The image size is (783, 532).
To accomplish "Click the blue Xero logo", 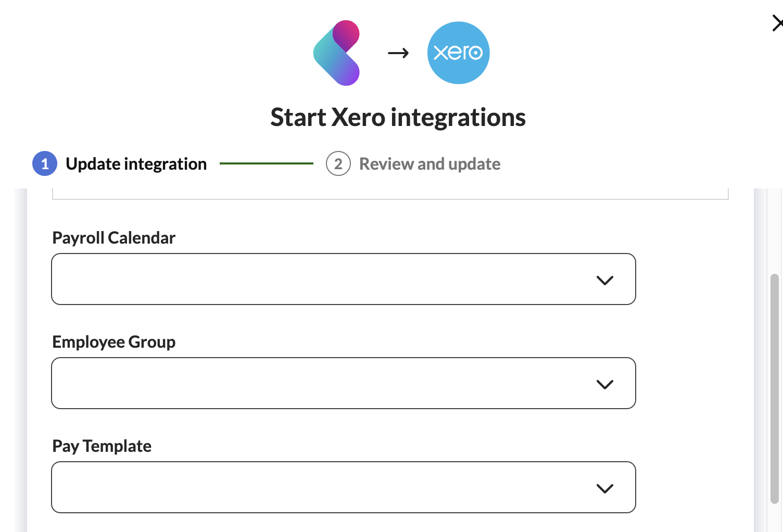I will tap(458, 53).
